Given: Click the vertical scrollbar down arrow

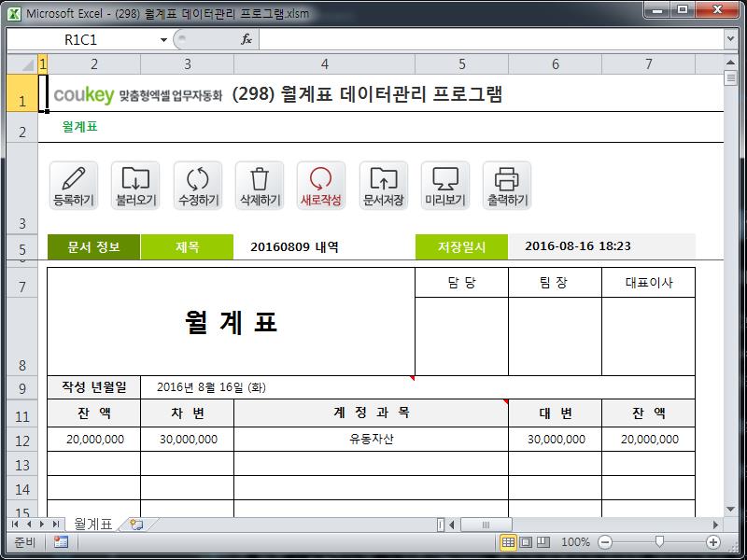Looking at the screenshot, I should [x=730, y=510].
